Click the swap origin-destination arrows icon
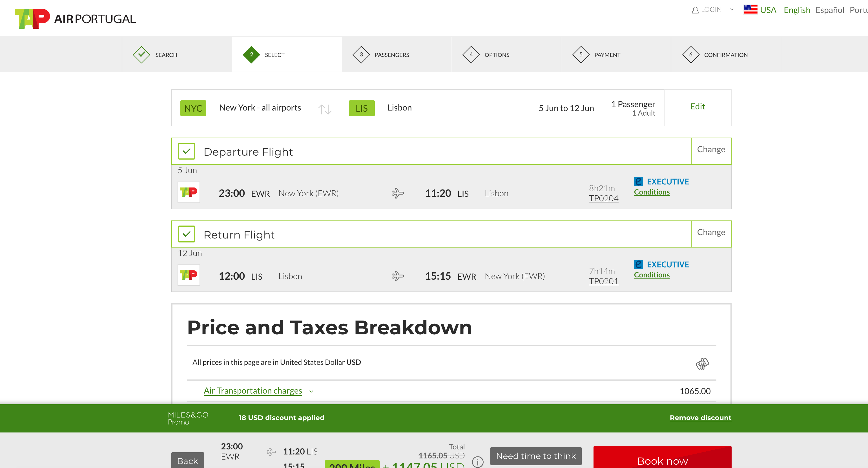Image resolution: width=868 pixels, height=468 pixels. click(325, 109)
